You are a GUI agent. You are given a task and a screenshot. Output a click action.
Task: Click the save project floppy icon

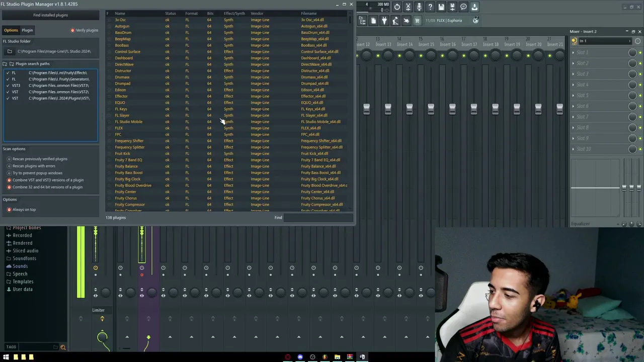coord(441,7)
